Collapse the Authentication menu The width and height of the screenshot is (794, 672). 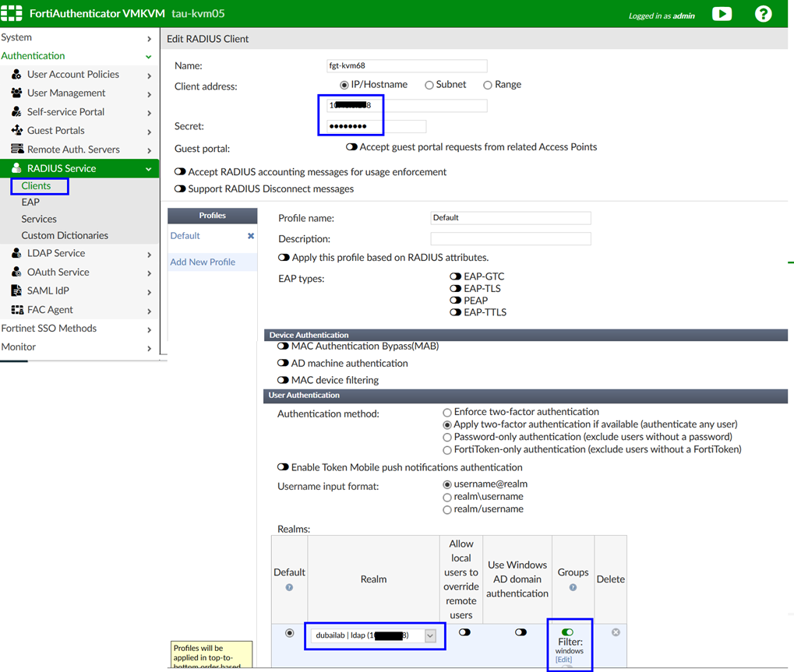point(148,57)
